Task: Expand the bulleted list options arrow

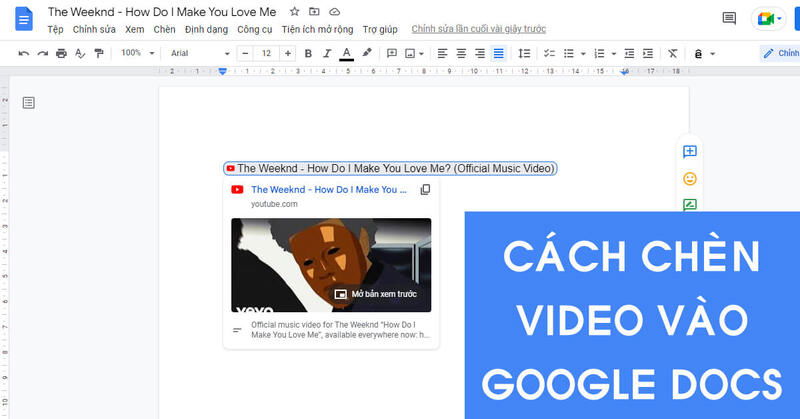Action: point(583,53)
